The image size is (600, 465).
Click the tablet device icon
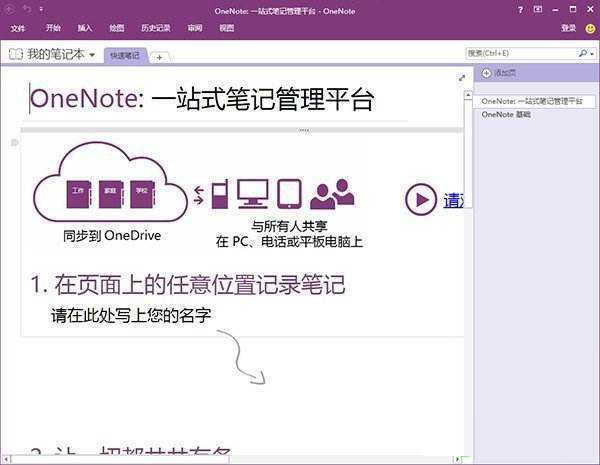[x=289, y=194]
